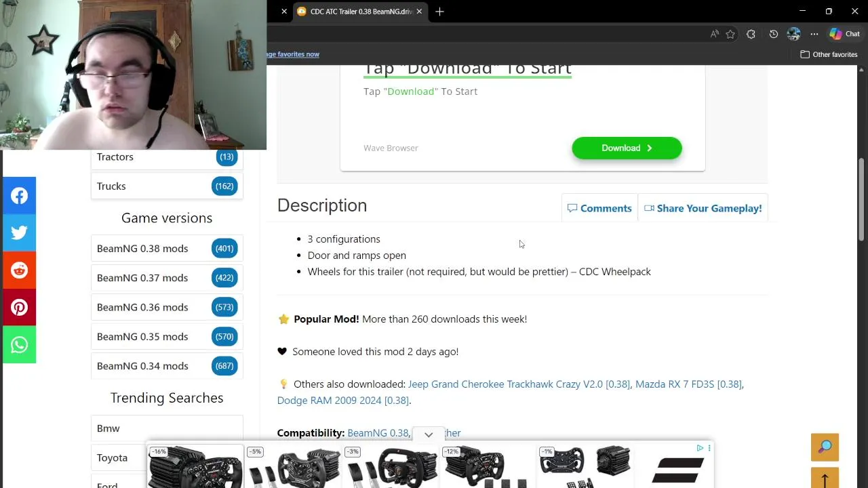The width and height of the screenshot is (868, 488).
Task: Click the 'manage favorites now' link
Action: click(x=293, y=54)
